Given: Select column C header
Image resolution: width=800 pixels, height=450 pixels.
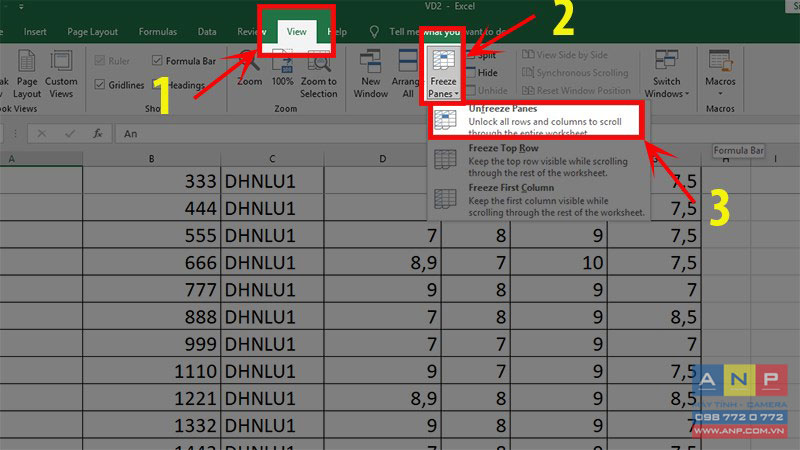Looking at the screenshot, I should 272,159.
